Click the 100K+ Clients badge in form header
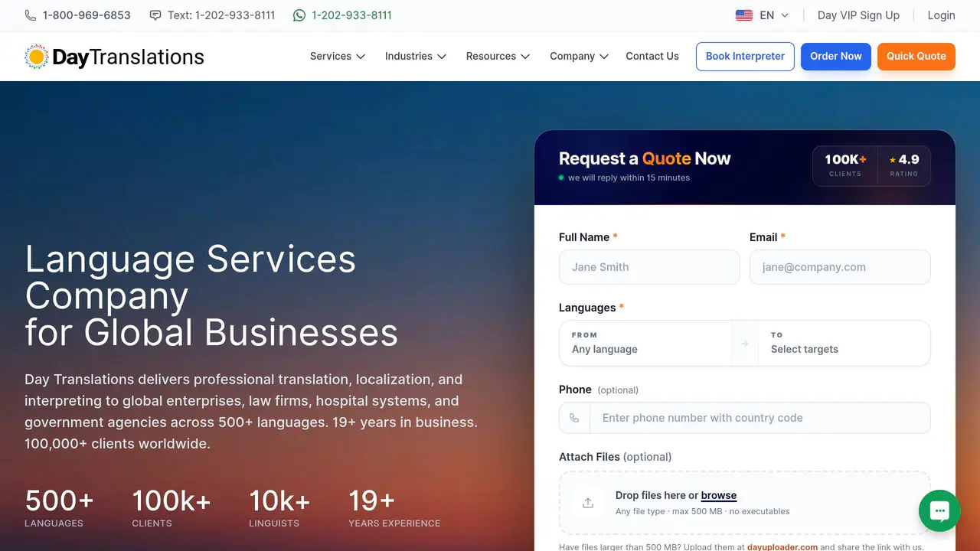The image size is (980, 551). [845, 165]
